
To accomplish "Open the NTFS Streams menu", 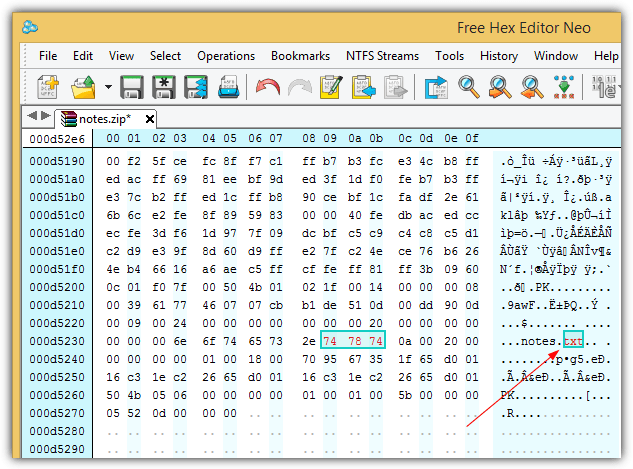I will [x=382, y=56].
